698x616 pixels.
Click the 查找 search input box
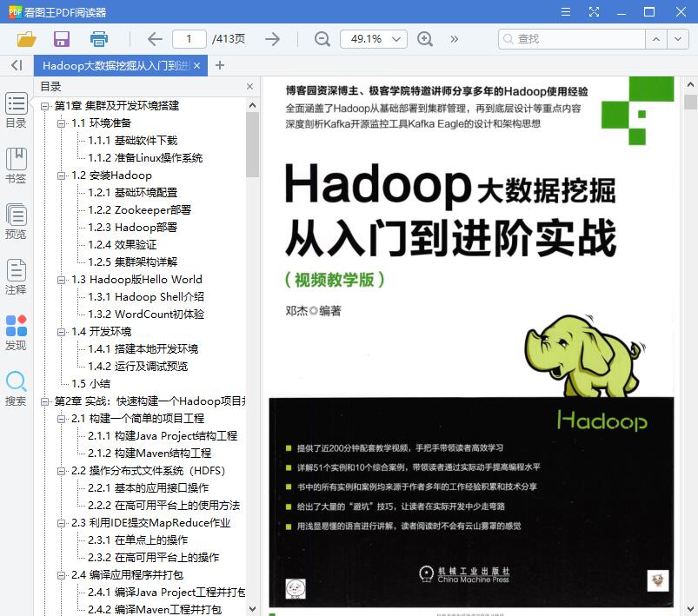[x=572, y=39]
